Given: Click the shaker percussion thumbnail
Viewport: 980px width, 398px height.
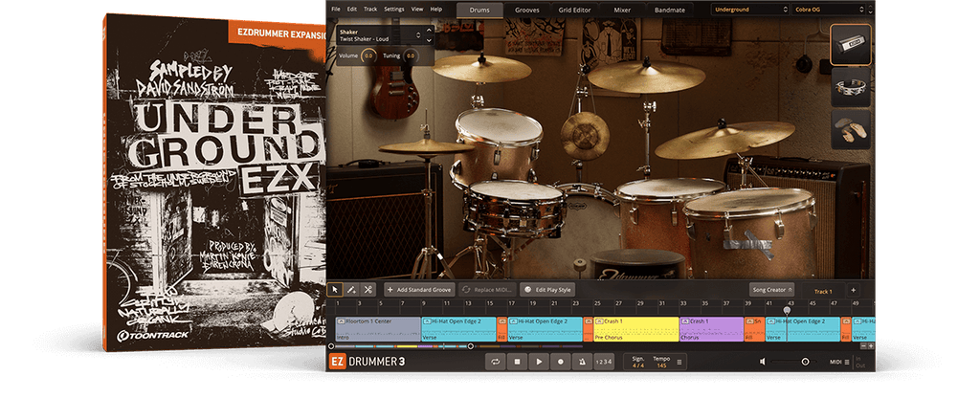Looking at the screenshot, I should (x=850, y=44).
